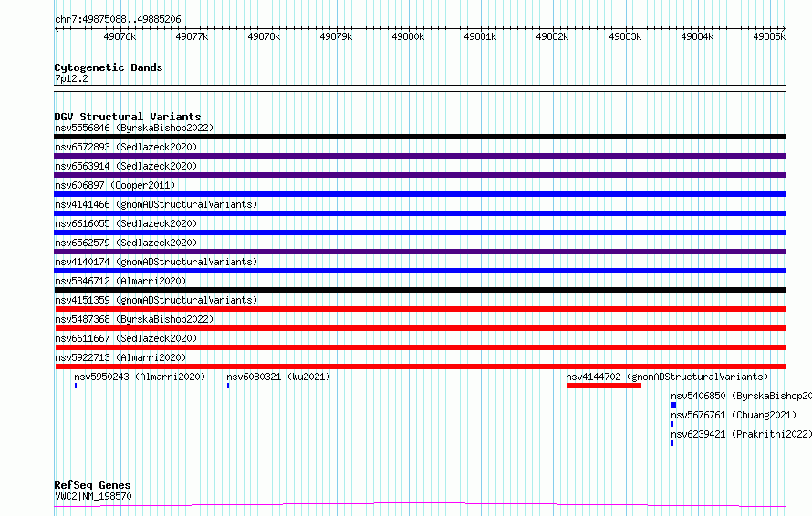812x516 pixels.
Task: Click the blue nsv4140174 variant bar
Action: 420,271
